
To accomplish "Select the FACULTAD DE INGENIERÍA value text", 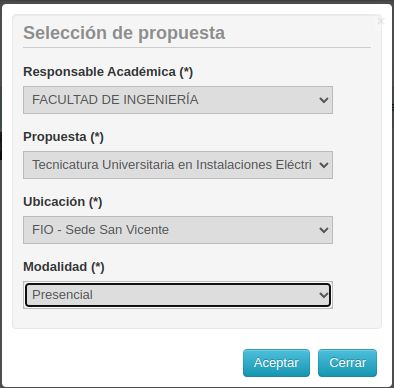I will point(115,100).
